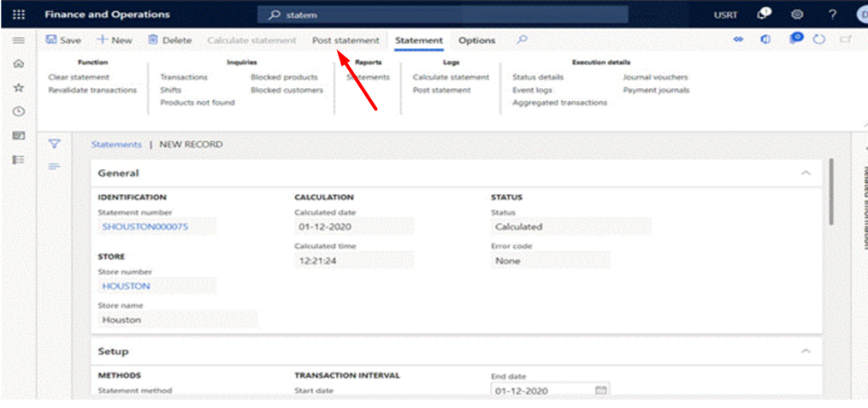
Task: Go back to Statements breadcrumb link
Action: tap(116, 145)
